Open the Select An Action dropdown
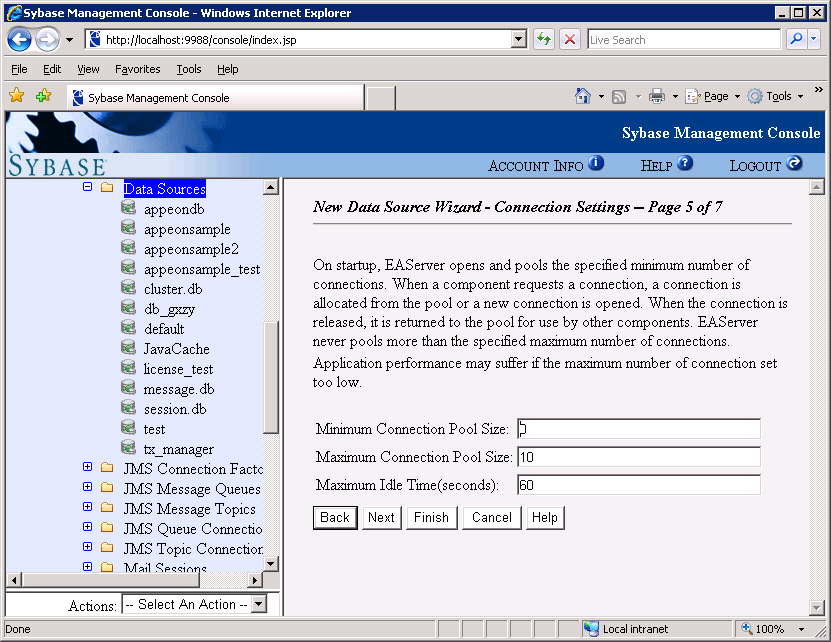 pyautogui.click(x=194, y=604)
